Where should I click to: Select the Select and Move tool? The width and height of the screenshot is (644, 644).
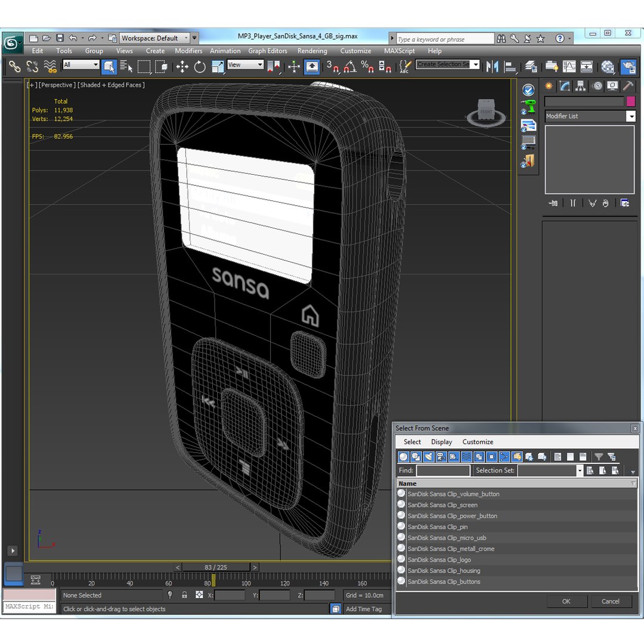click(x=182, y=67)
